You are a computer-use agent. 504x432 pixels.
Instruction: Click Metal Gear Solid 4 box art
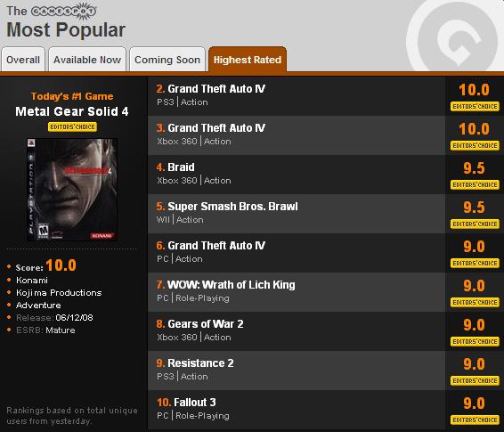click(x=72, y=190)
